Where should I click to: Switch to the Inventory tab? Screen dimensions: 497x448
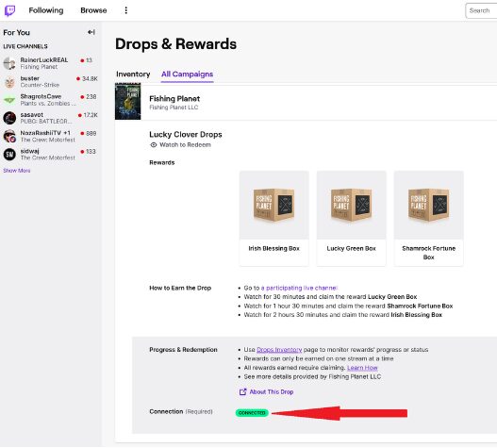133,75
